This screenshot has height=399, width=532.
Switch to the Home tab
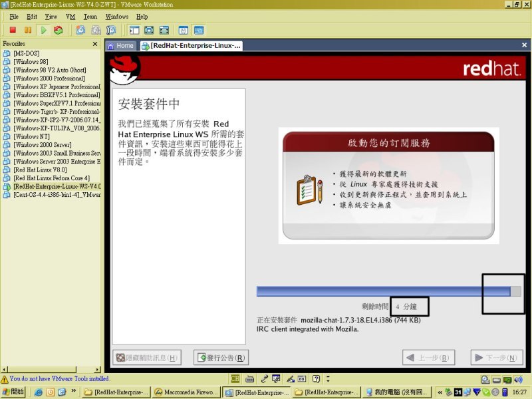coord(121,46)
